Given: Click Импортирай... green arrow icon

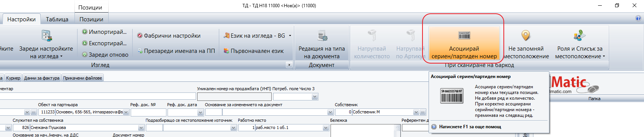Looking at the screenshot, I should pos(85,32).
